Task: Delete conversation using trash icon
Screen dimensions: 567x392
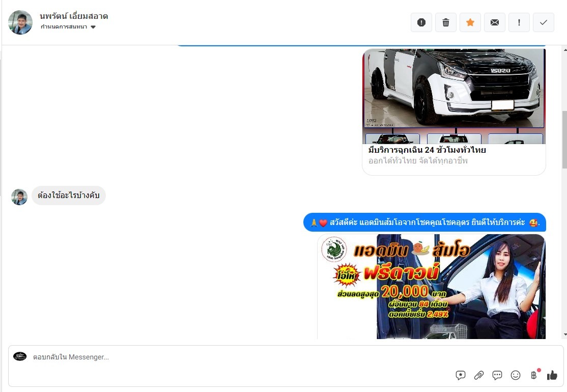Action: coord(445,22)
